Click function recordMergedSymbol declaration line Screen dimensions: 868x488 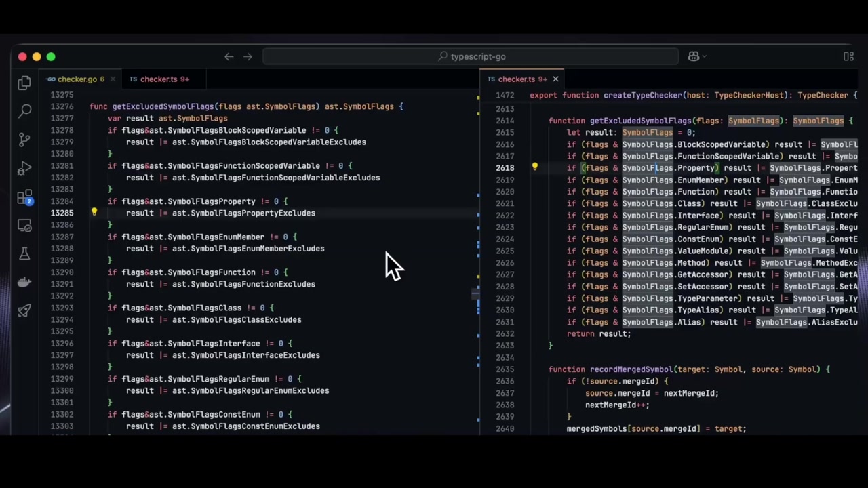pos(689,369)
